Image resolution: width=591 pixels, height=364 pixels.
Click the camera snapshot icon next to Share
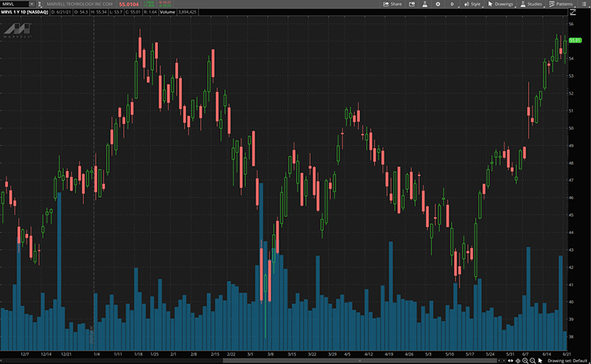pyautogui.click(x=413, y=4)
